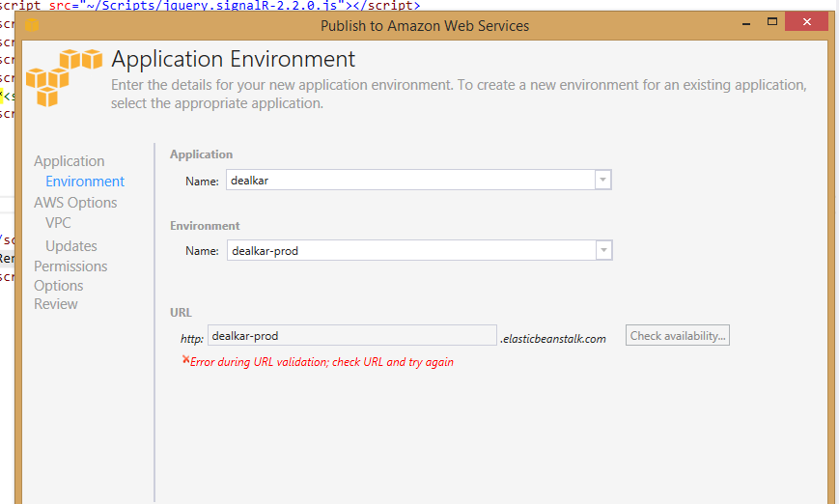Image resolution: width=839 pixels, height=504 pixels.
Task: Open the Environment Name dropdown arrow
Action: tap(604, 250)
